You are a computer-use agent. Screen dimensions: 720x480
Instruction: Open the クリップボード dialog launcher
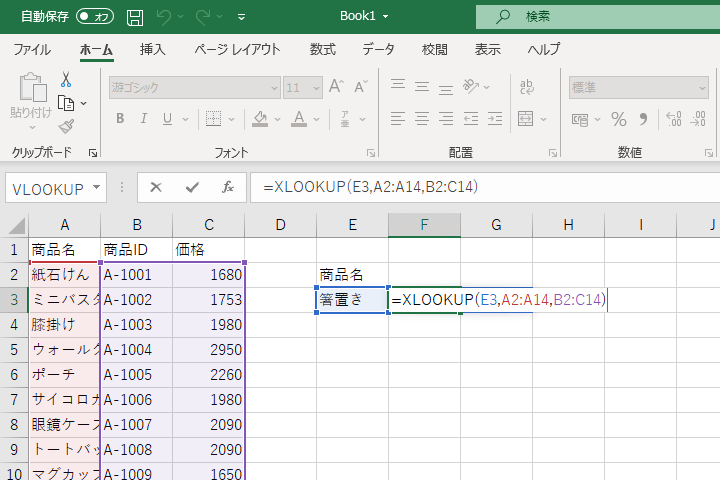click(x=93, y=153)
